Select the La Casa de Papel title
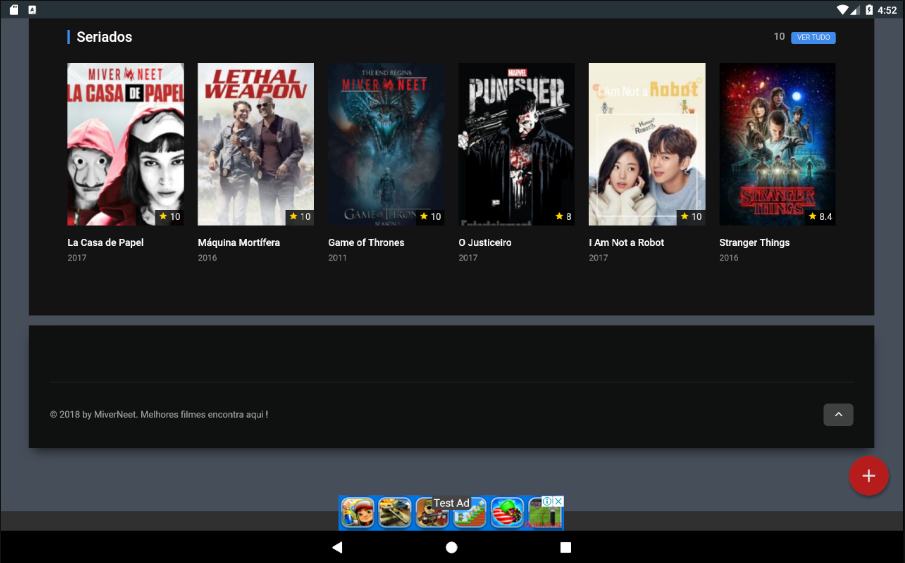Image resolution: width=905 pixels, height=563 pixels. click(106, 243)
